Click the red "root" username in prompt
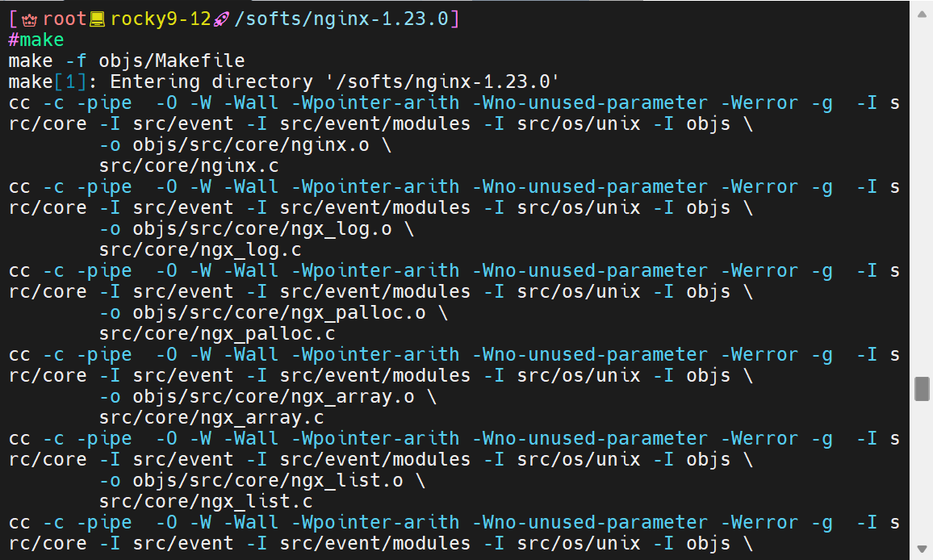This screenshot has height=560, width=933. 65,19
